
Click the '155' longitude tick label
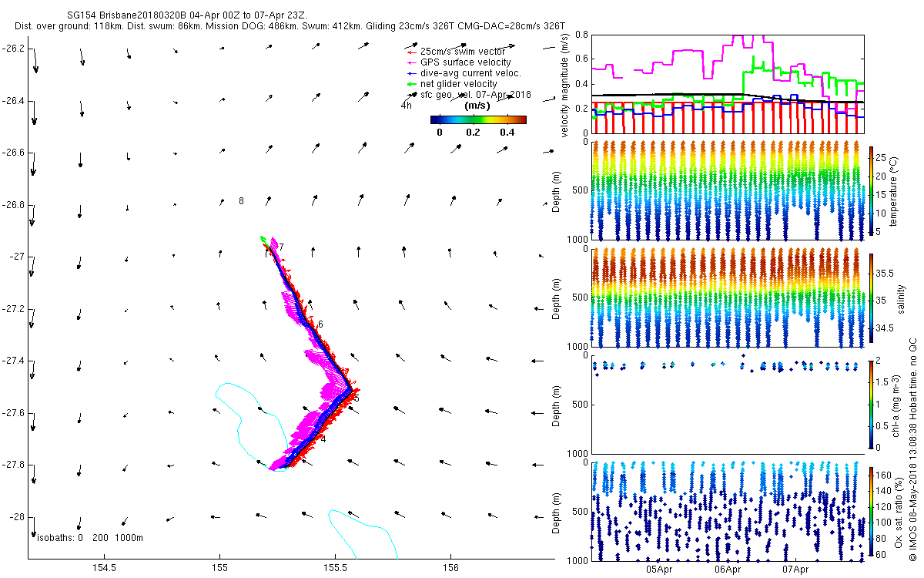(x=219, y=569)
